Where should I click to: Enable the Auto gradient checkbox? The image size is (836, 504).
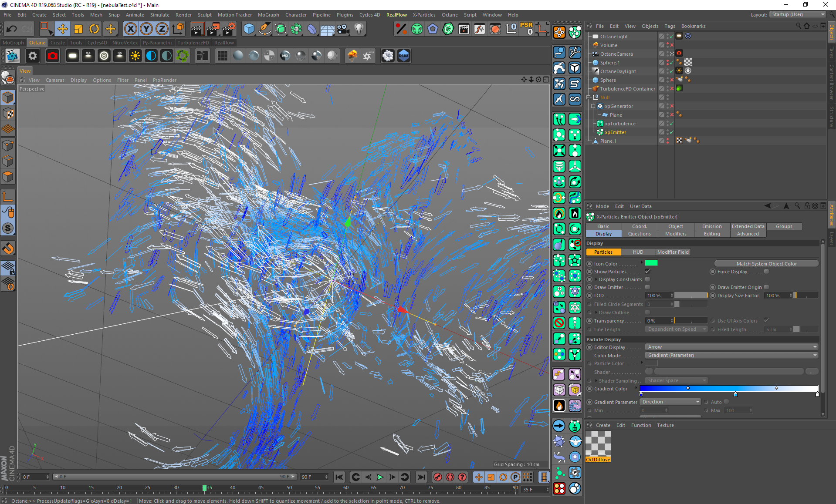point(726,402)
